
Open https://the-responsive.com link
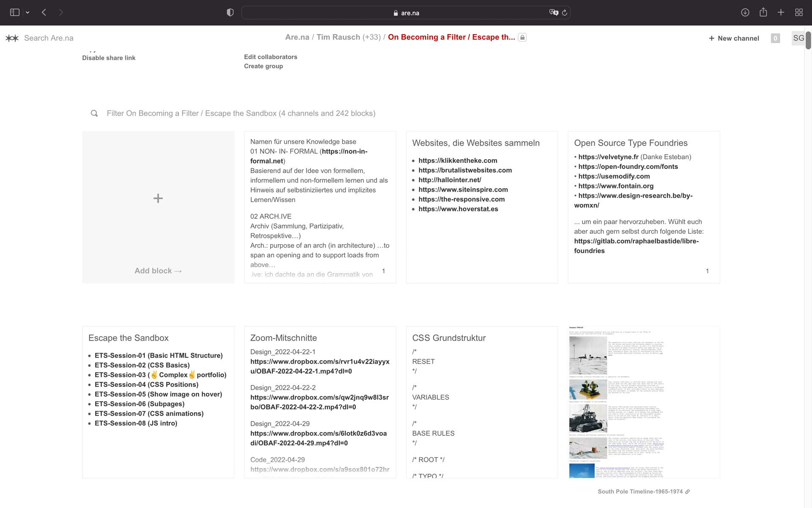coord(461,199)
